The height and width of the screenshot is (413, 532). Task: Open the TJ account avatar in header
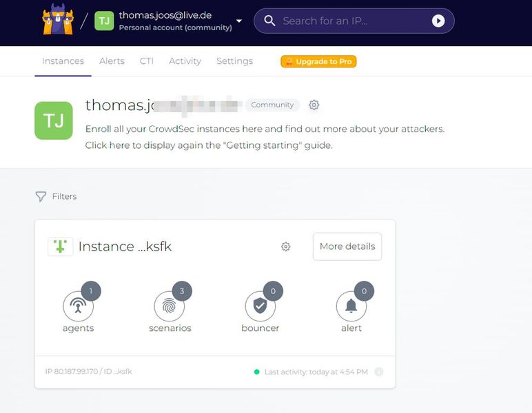(104, 21)
